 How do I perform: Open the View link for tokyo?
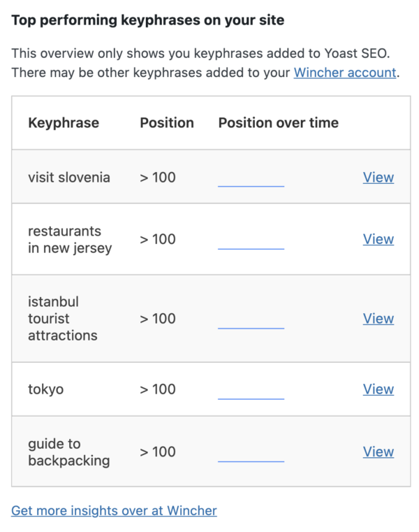point(378,389)
